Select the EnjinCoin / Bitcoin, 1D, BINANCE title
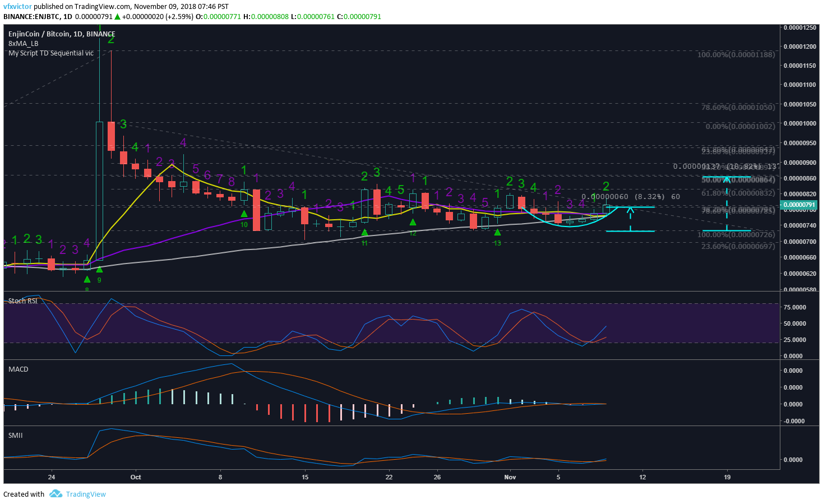 (62, 34)
